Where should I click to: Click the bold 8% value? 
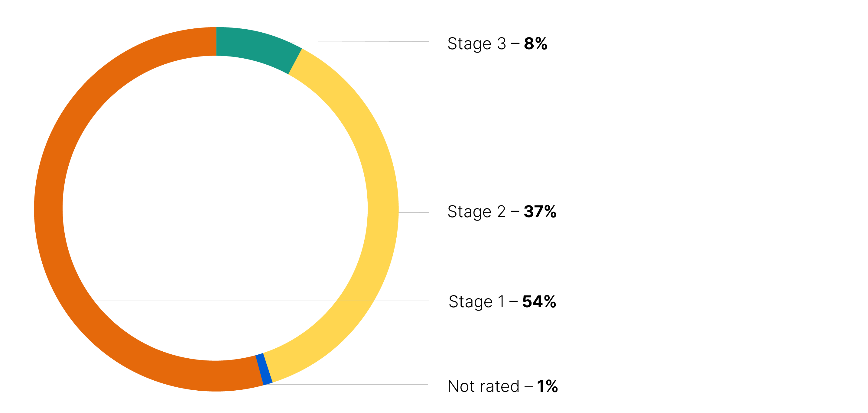tap(535, 44)
